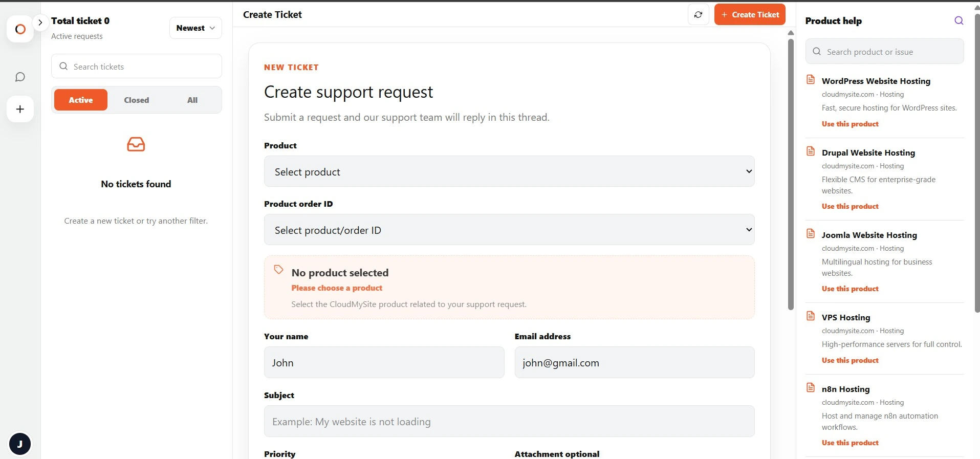Image resolution: width=980 pixels, height=459 pixels.
Task: Click the No tickets found message
Action: (136, 184)
